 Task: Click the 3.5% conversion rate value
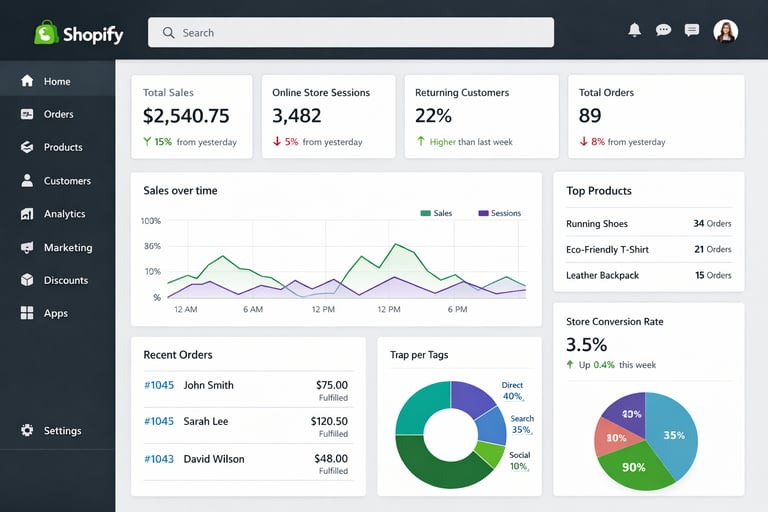tap(586, 344)
